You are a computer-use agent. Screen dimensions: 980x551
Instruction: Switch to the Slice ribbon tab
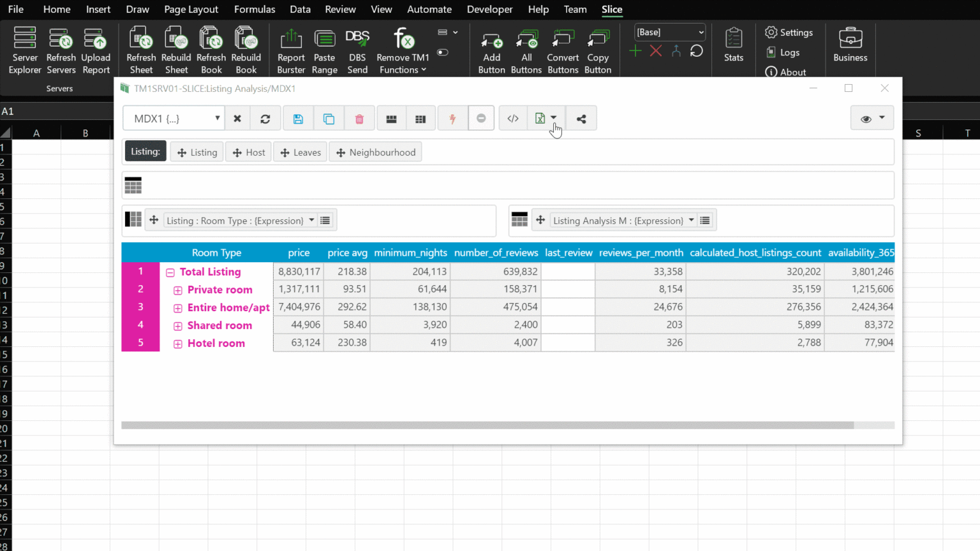[x=612, y=10]
